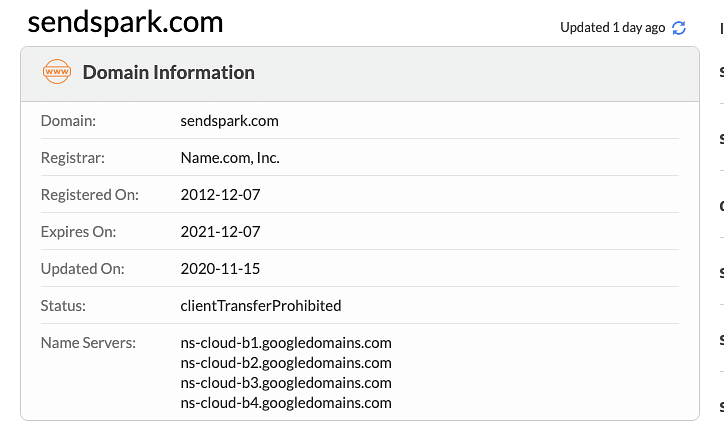Click name server ns-cloud-b2.googledomains.com
724x435 pixels.
coord(286,363)
